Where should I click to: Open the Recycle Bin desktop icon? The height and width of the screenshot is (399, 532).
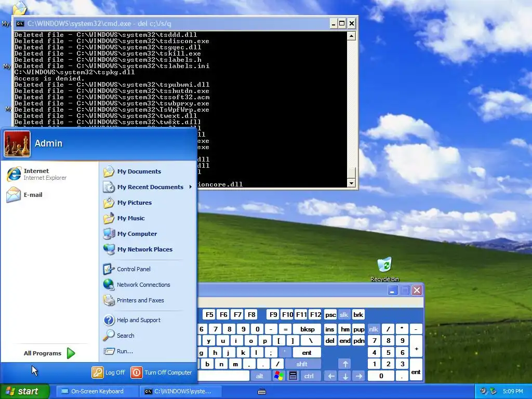[384, 269]
